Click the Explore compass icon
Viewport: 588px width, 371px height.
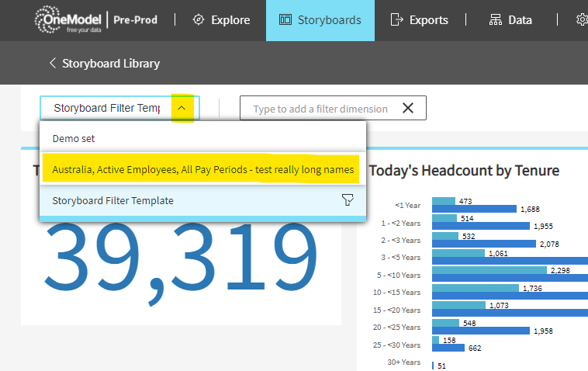[199, 20]
